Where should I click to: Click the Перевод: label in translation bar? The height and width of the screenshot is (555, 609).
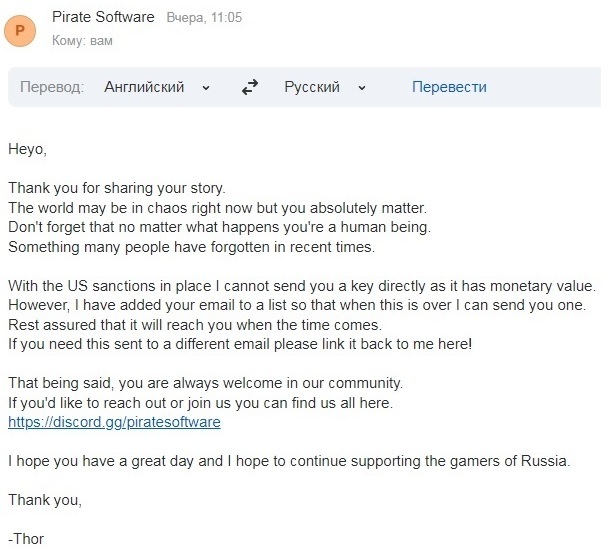coord(52,87)
